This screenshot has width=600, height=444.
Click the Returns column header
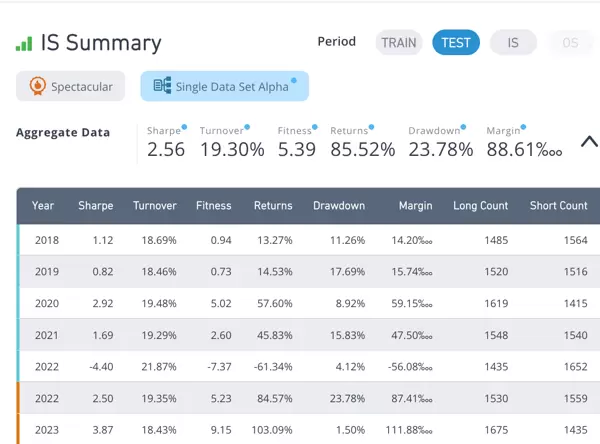(272, 206)
